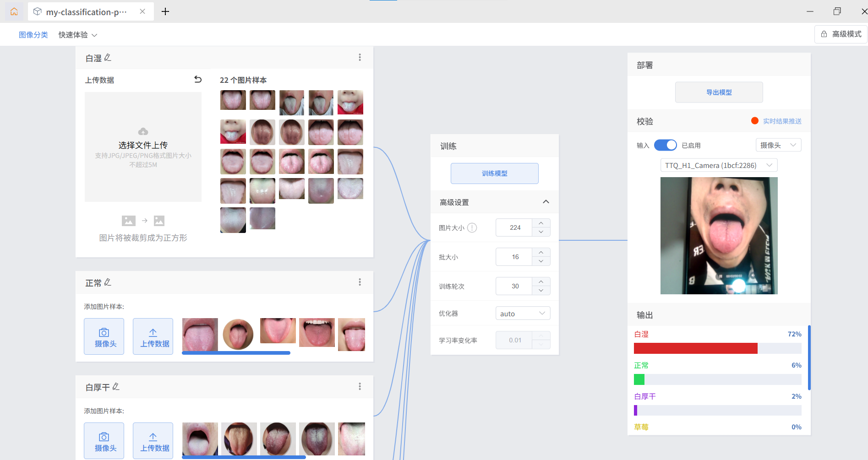868x460 pixels.
Task: Select the 图像分类 menu item
Action: click(33, 35)
